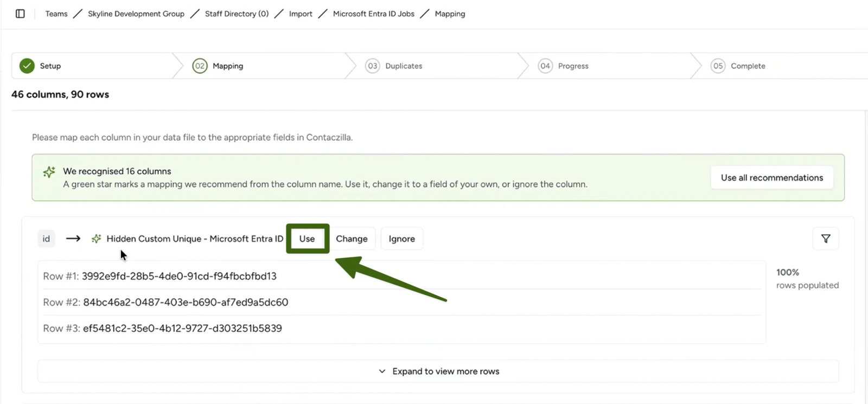868x404 pixels.
Task: Click Row #2 value 84bc46a2-0487-403e-b690-af7ed9a5dc60
Action: click(x=186, y=302)
